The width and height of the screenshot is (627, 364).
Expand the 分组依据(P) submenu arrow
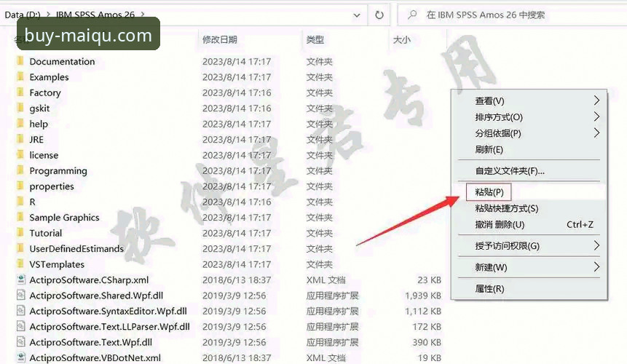pyautogui.click(x=596, y=132)
